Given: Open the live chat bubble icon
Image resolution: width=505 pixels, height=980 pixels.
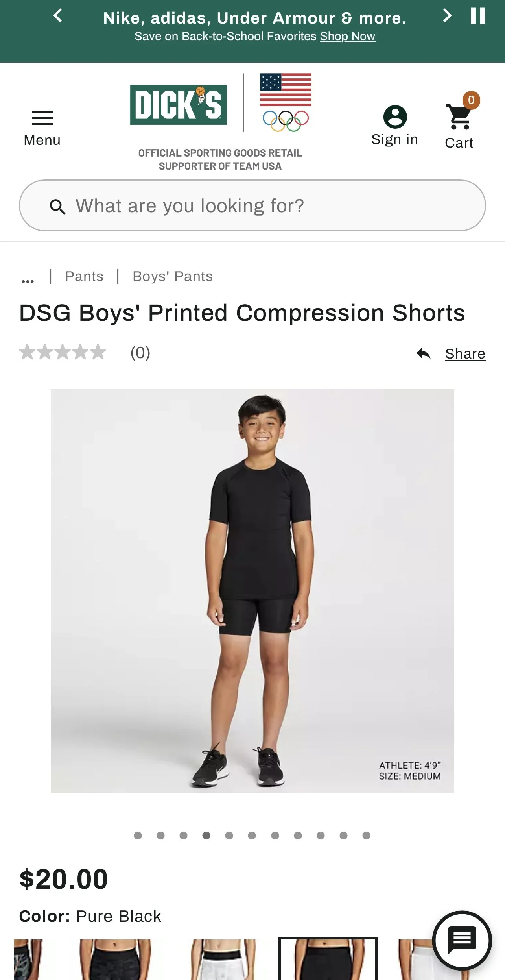Looking at the screenshot, I should tap(462, 941).
